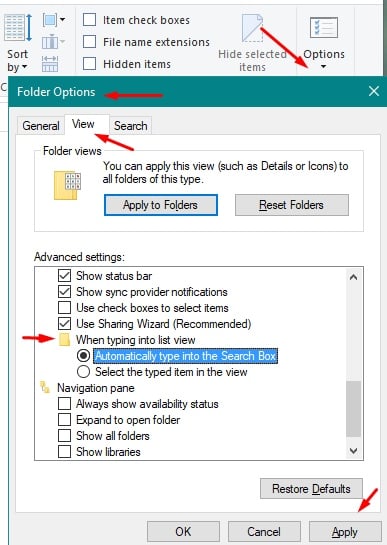Click the Folder views folder icon
The height and width of the screenshot is (545, 387).
point(67,185)
